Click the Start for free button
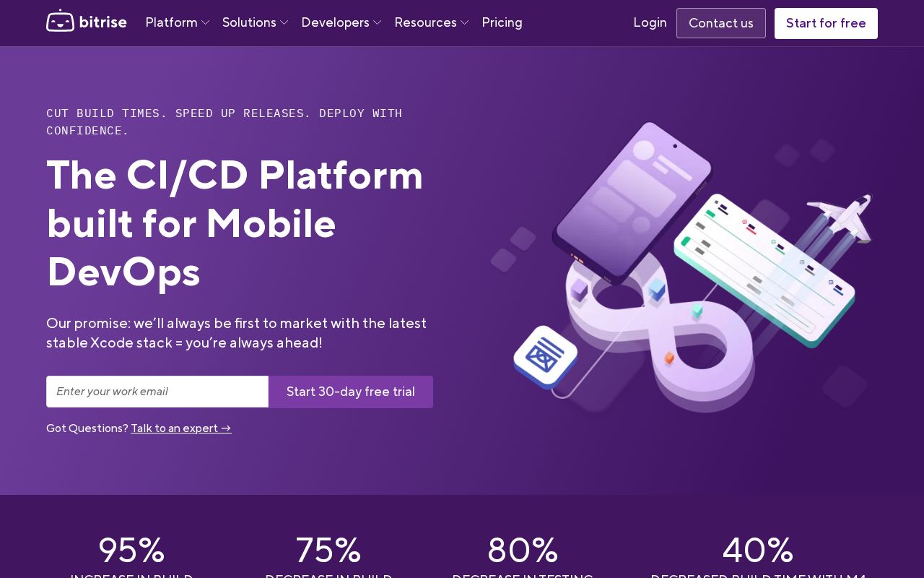The height and width of the screenshot is (578, 924). click(826, 23)
